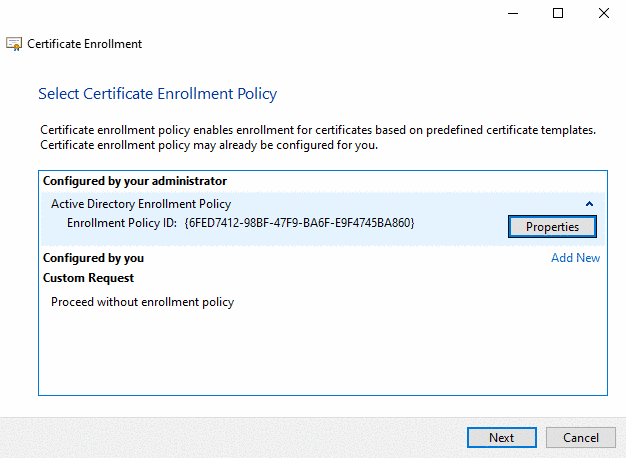The width and height of the screenshot is (626, 458).
Task: Click the Certificate Enrollment window icon
Action: pos(15,44)
